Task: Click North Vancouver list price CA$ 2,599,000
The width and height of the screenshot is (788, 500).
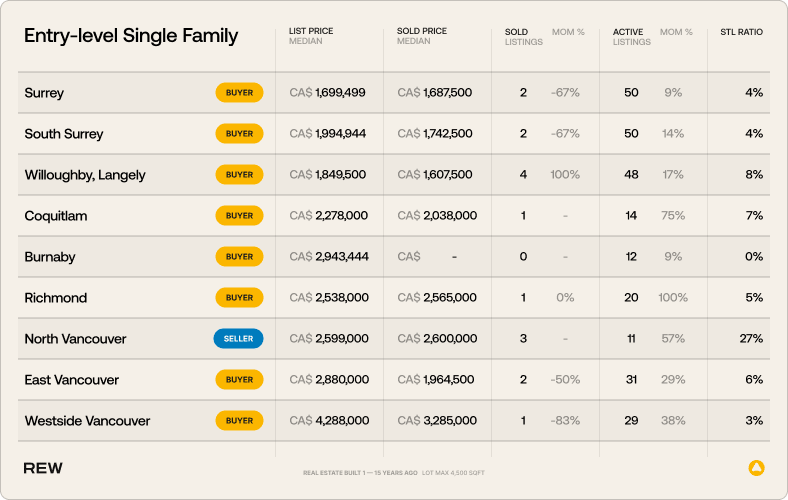Action: pos(329,339)
